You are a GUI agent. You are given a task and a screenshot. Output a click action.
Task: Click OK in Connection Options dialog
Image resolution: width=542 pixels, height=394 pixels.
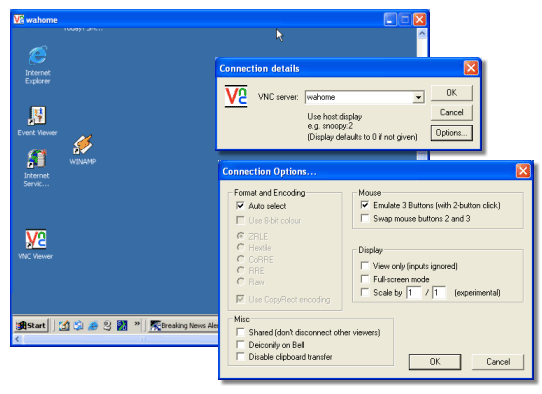[435, 362]
